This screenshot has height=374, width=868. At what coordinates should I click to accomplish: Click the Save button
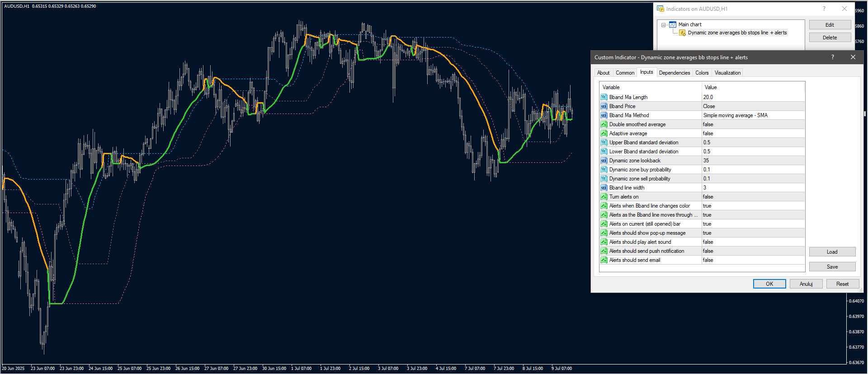(832, 267)
